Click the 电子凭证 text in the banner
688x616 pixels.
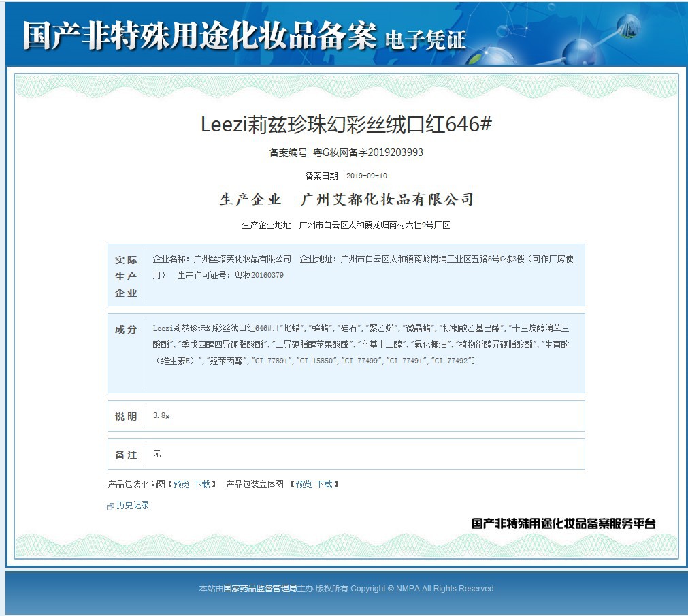click(x=425, y=39)
